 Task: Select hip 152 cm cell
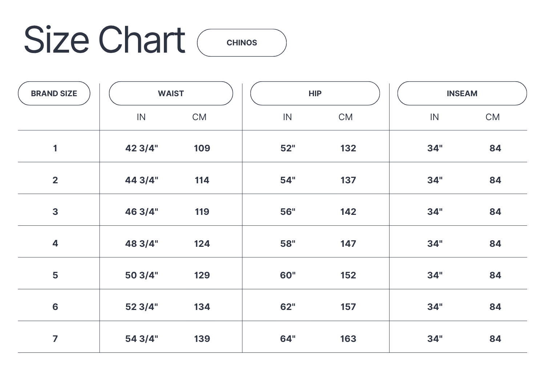348,275
